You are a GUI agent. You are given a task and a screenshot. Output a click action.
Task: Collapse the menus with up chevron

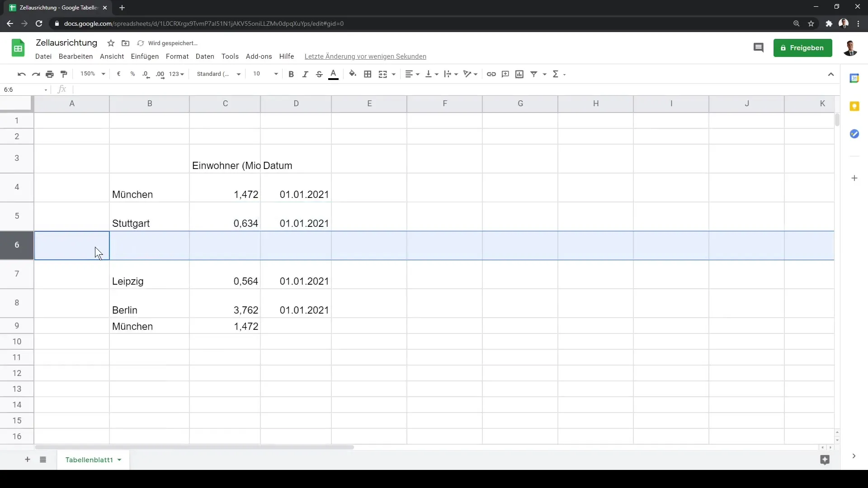tap(831, 74)
